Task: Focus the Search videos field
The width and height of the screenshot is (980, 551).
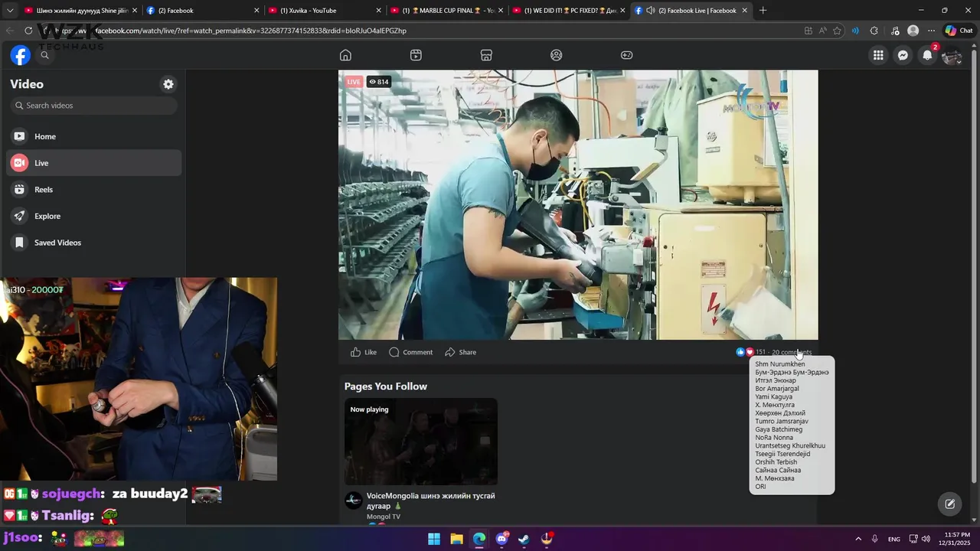Action: point(94,106)
